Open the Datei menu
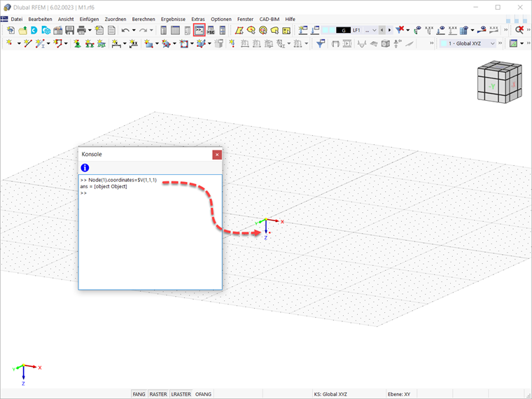The width and height of the screenshot is (532, 399). [x=17, y=20]
